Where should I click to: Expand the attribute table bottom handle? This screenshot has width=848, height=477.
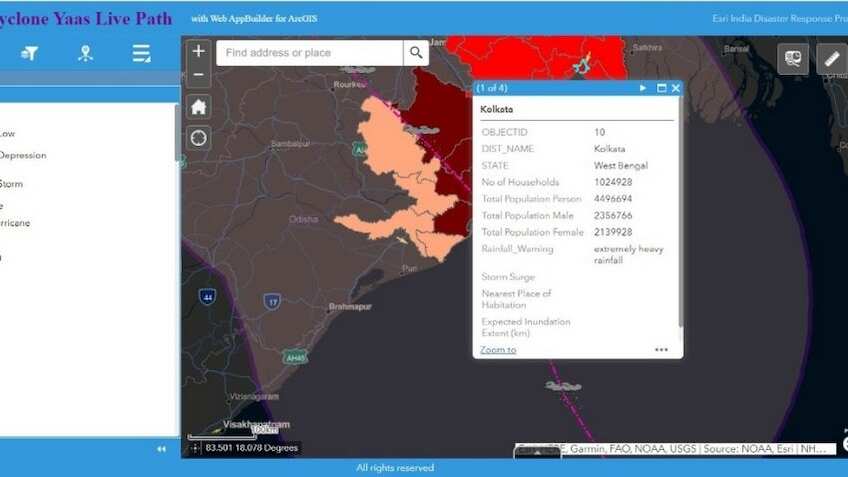537,452
